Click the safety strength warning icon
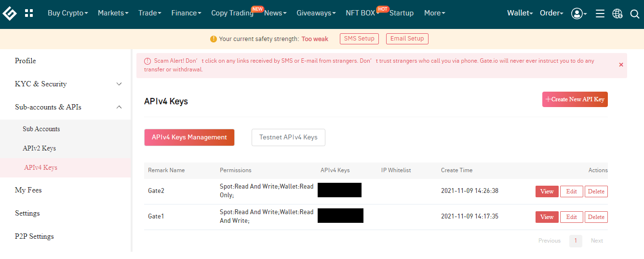Screen dimensions: 644x259 pos(214,39)
